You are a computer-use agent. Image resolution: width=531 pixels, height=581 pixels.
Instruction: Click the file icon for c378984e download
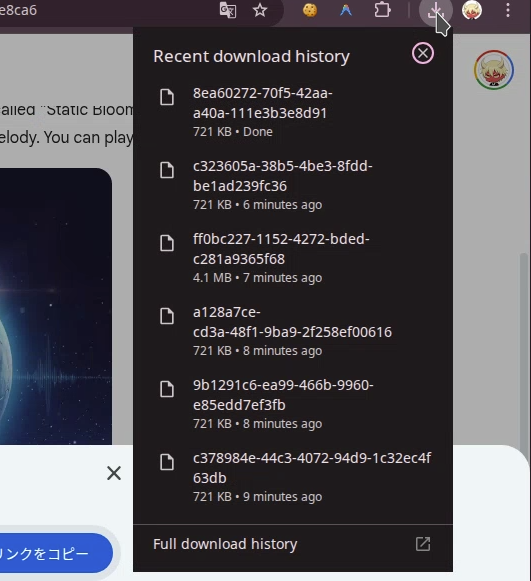click(167, 462)
